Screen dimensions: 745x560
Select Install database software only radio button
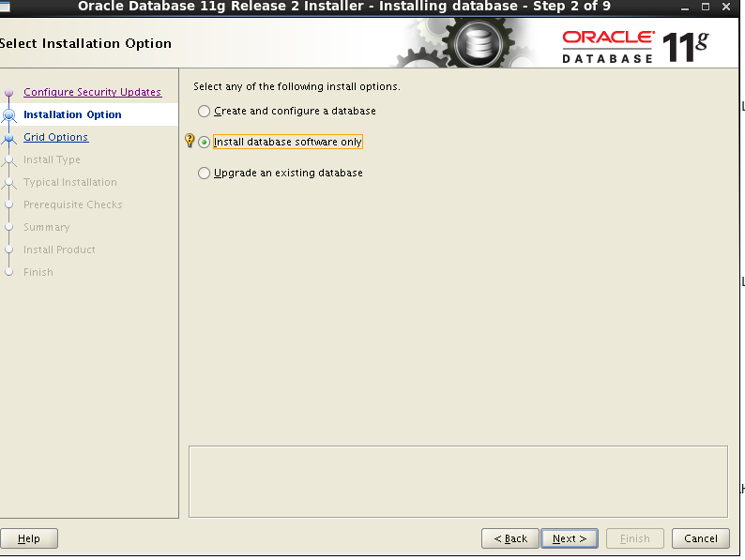click(x=204, y=142)
